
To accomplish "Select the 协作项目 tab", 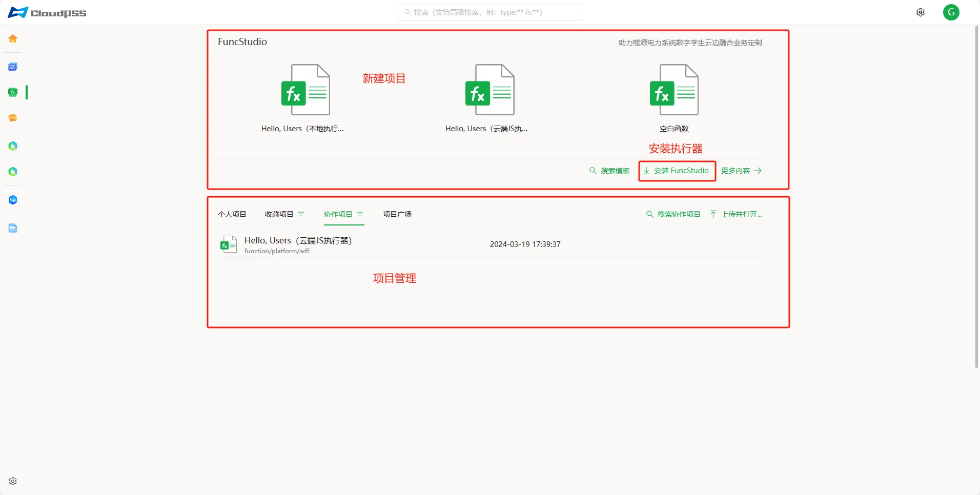I will [338, 214].
